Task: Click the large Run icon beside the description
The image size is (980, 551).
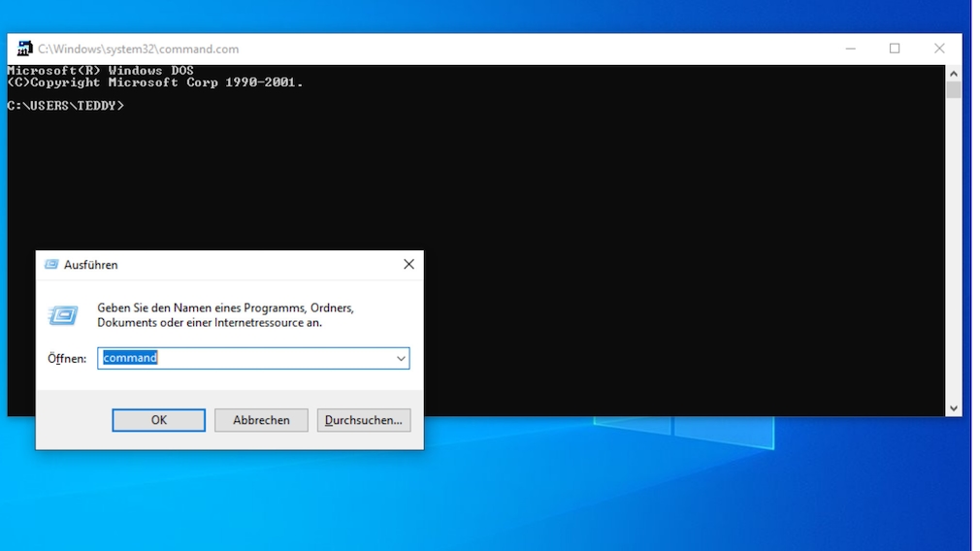Action: click(63, 315)
